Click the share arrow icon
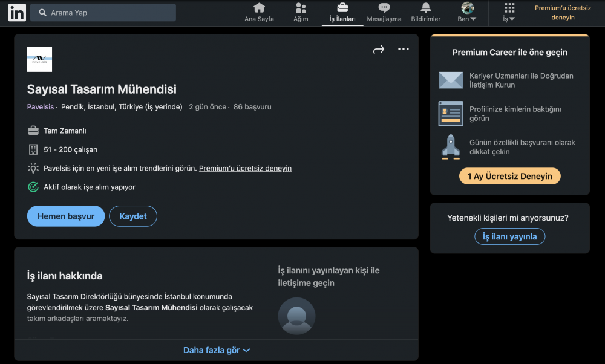 pos(379,50)
